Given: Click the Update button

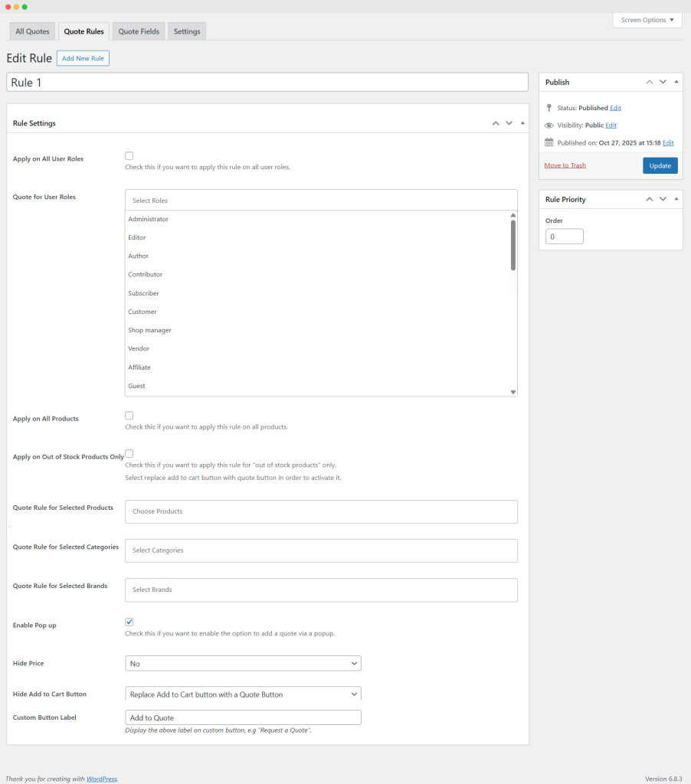Looking at the screenshot, I should click(660, 165).
